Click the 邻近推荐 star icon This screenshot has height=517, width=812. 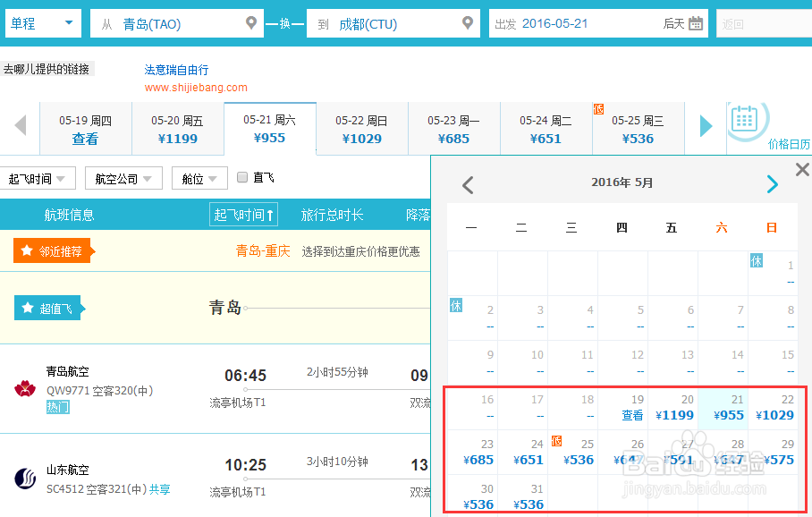pyautogui.click(x=24, y=250)
